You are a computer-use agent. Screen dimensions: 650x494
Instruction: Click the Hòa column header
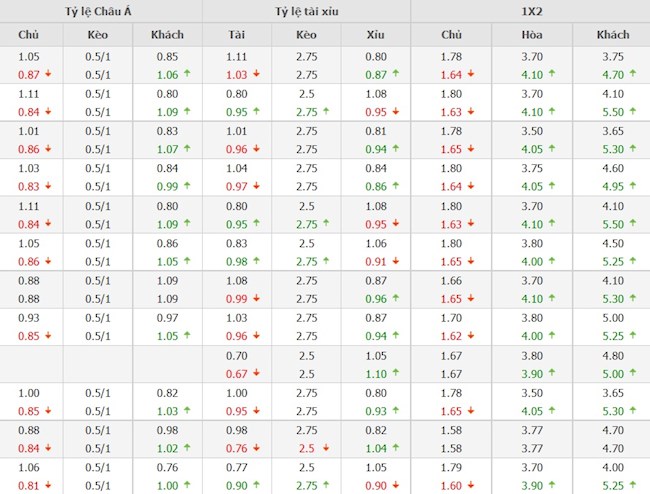pyautogui.click(x=532, y=35)
